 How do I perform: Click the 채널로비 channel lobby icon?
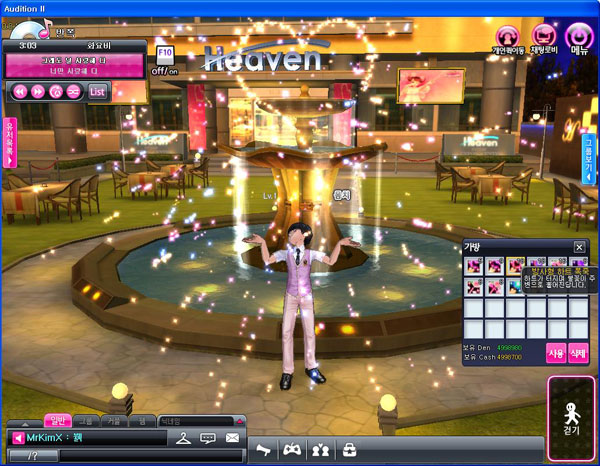542,38
